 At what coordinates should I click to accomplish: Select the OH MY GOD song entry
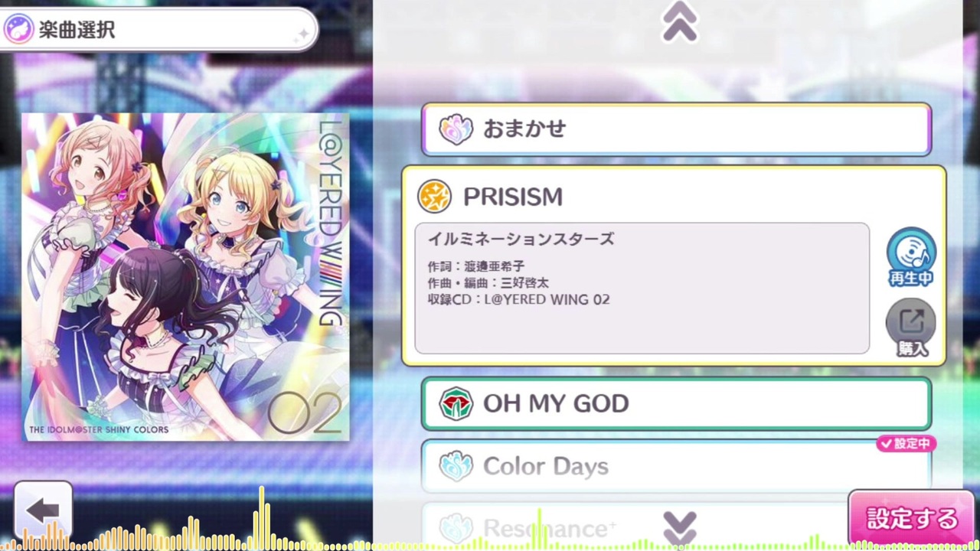pyautogui.click(x=676, y=403)
